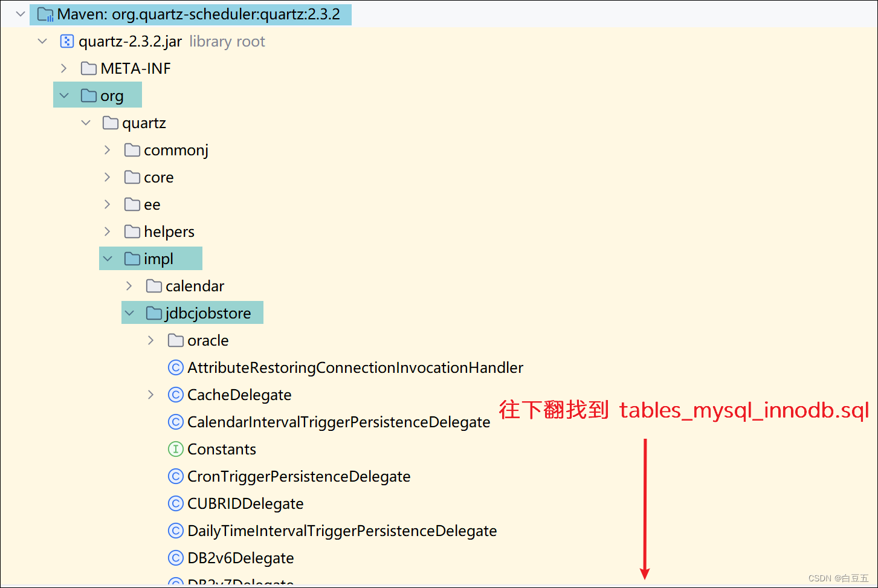Select the core package label

[159, 178]
